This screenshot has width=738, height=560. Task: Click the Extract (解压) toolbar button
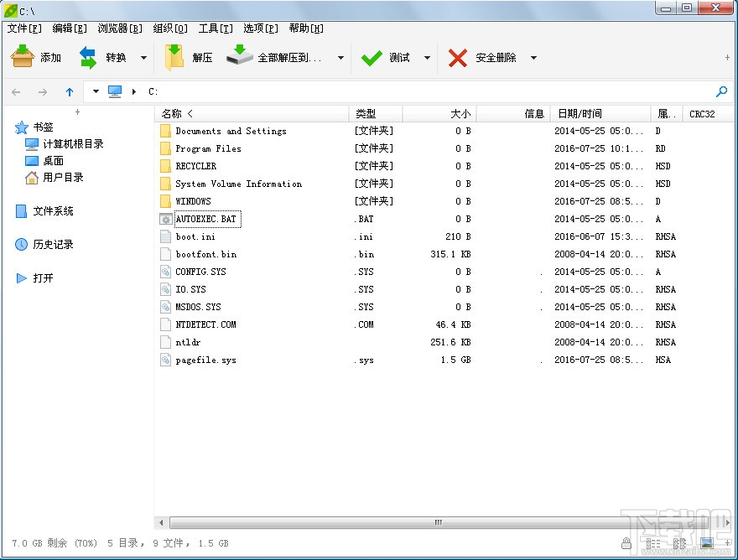(x=189, y=57)
